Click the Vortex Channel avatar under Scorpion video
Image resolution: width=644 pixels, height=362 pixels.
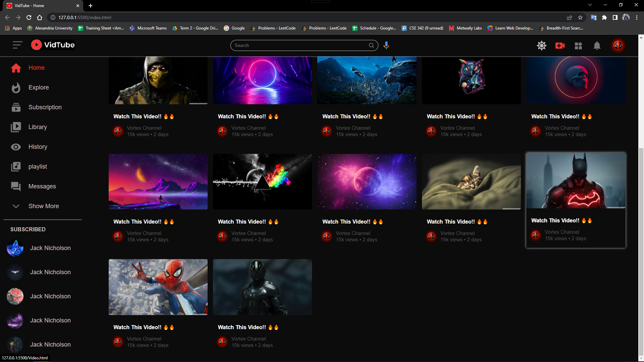coord(118,131)
